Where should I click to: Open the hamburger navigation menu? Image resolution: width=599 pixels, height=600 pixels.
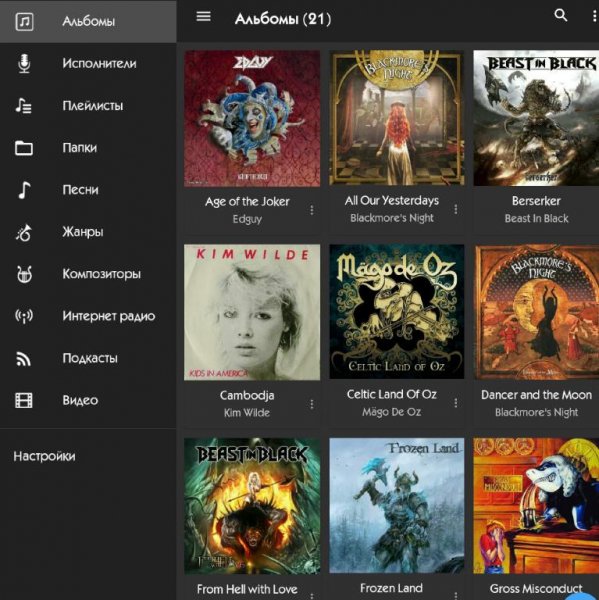click(204, 16)
